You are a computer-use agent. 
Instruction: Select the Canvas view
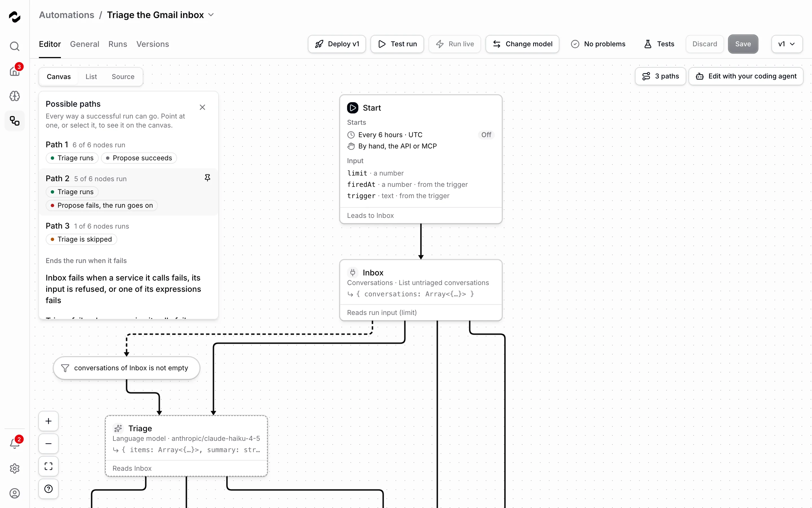click(x=59, y=76)
